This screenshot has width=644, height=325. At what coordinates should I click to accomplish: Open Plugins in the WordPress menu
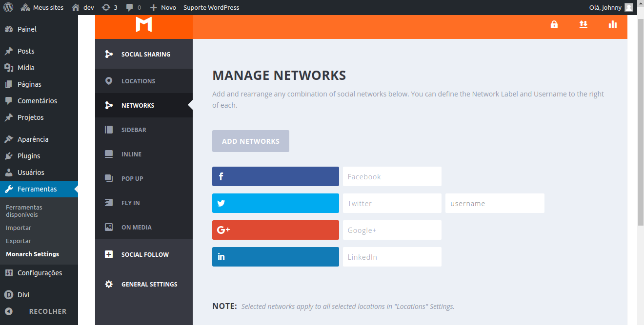point(29,156)
